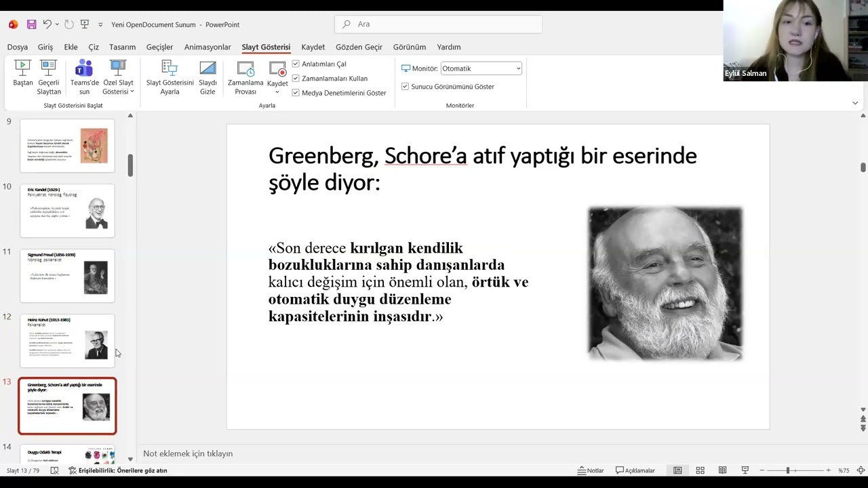Switch to the Giriş tab

tap(45, 47)
